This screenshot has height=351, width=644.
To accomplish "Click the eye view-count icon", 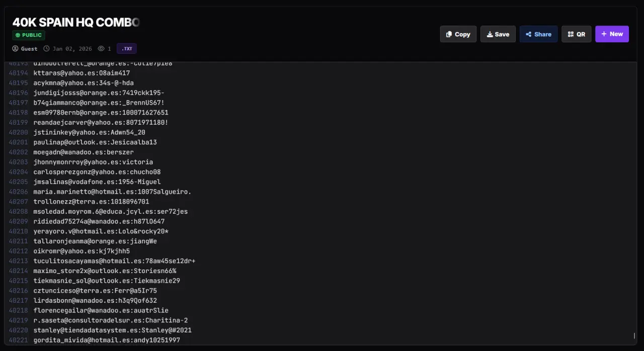I will point(101,49).
